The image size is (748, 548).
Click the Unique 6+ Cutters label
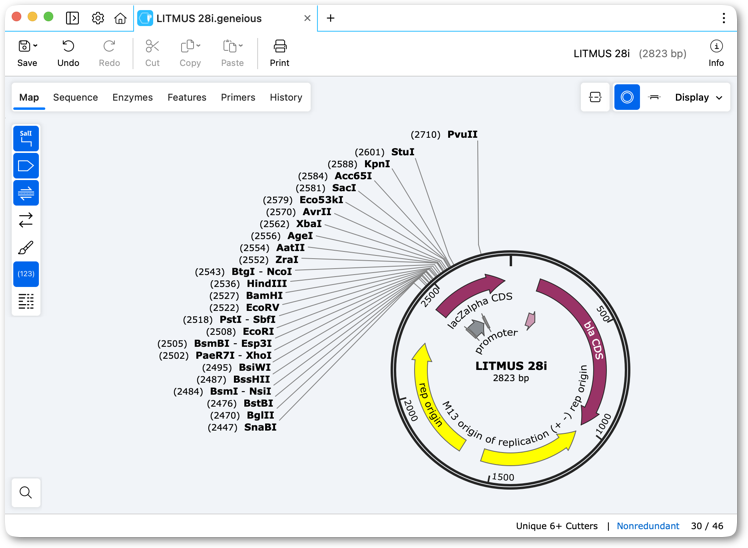556,526
